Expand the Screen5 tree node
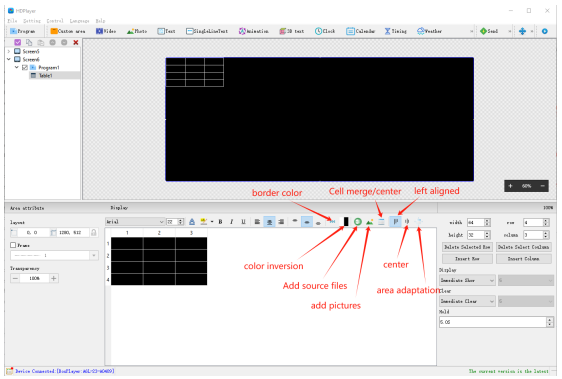This screenshot has width=562, height=379. pos(9,51)
